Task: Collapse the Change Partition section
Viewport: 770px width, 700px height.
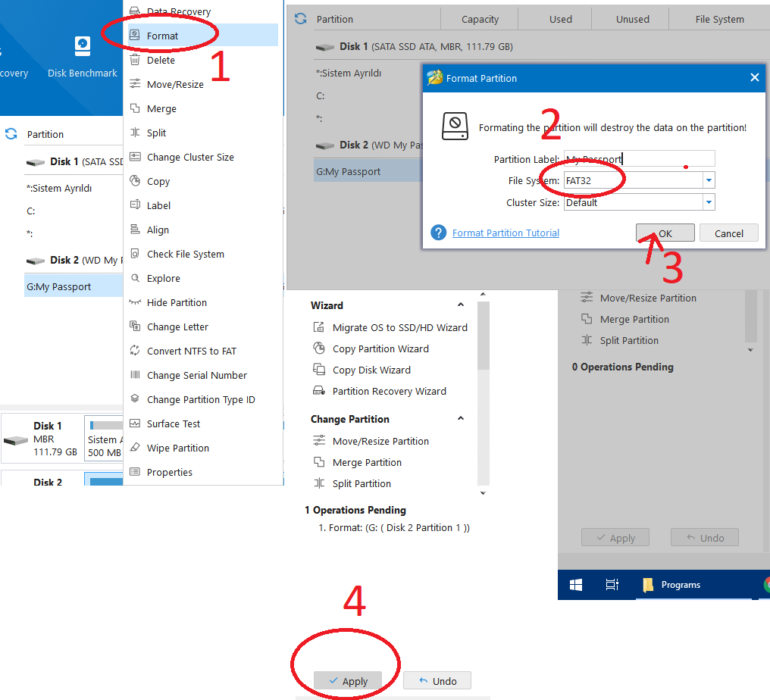Action: [x=461, y=418]
